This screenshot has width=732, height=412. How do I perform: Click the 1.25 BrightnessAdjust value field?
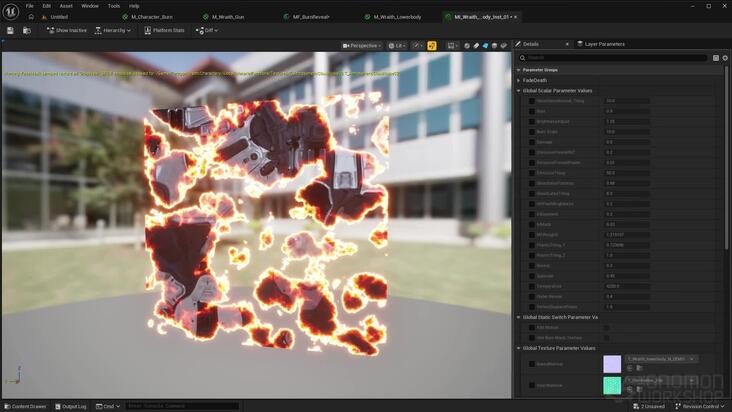626,122
